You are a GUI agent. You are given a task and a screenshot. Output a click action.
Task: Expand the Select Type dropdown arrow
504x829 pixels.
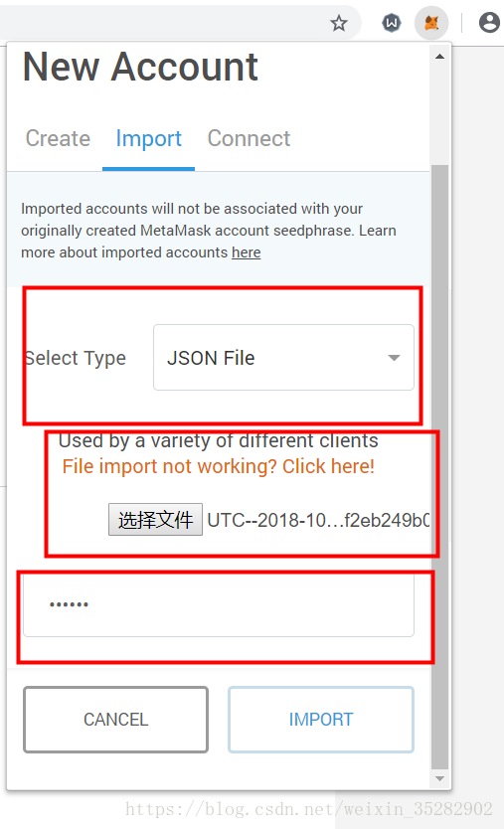click(x=394, y=358)
